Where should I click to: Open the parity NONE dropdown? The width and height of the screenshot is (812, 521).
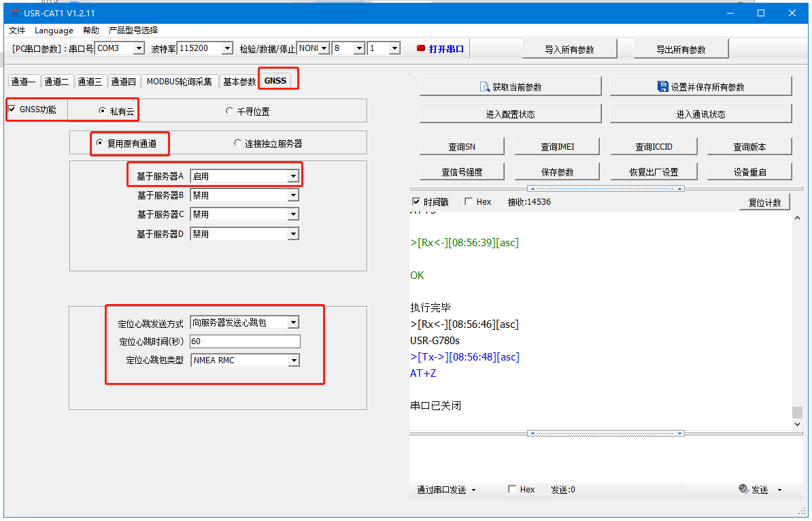324,48
